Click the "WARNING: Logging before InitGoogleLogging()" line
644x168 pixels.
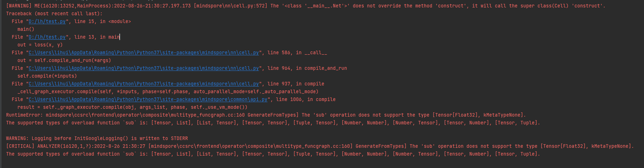[97, 139]
